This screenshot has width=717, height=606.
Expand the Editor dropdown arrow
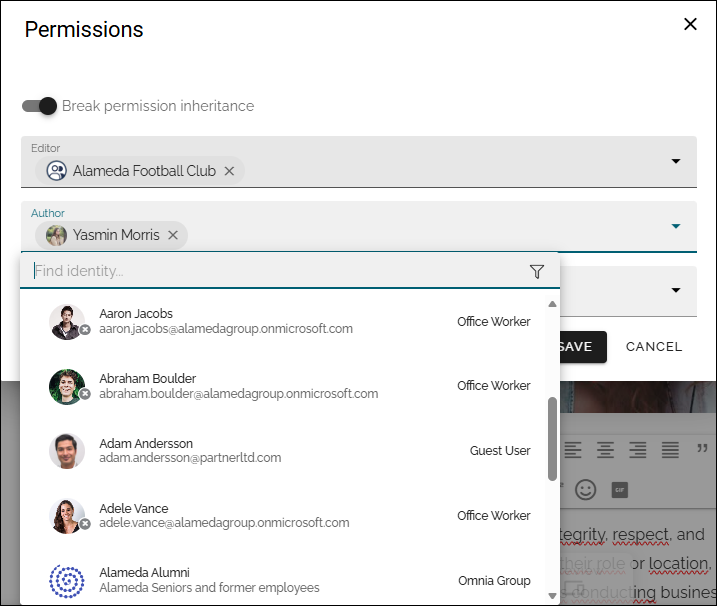click(676, 161)
